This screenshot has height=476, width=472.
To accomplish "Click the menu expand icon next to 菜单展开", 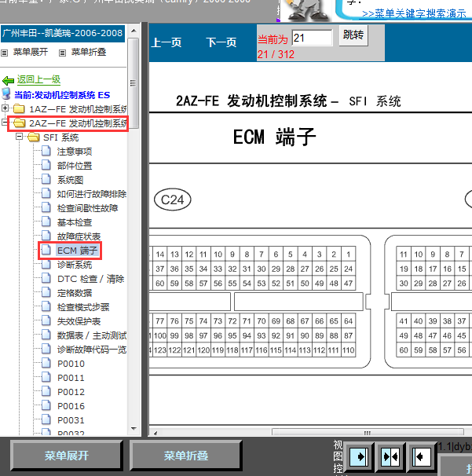I will point(4,53).
